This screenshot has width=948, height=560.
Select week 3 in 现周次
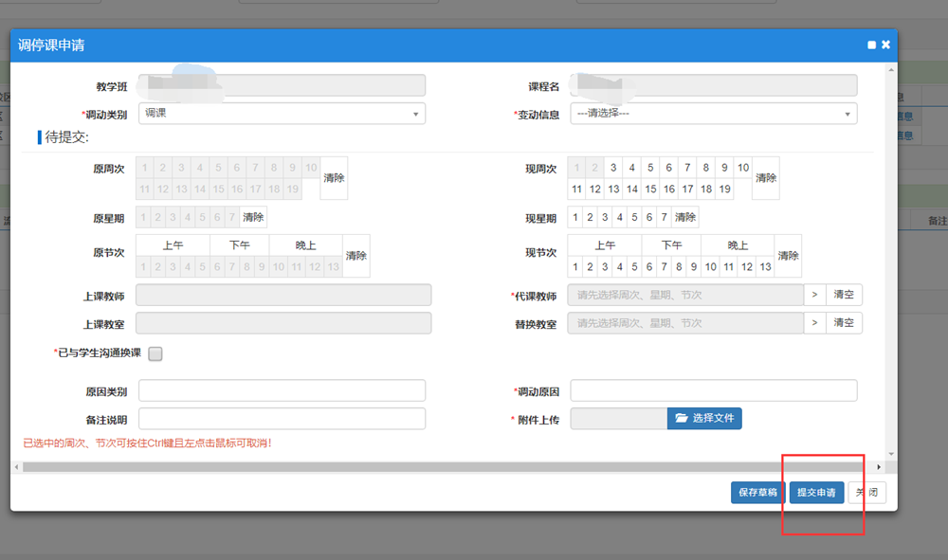(613, 168)
